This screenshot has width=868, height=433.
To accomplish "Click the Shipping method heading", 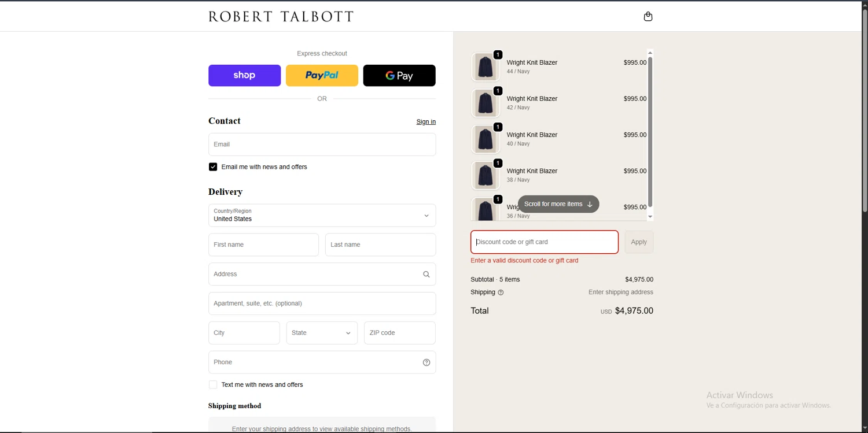I will click(234, 406).
